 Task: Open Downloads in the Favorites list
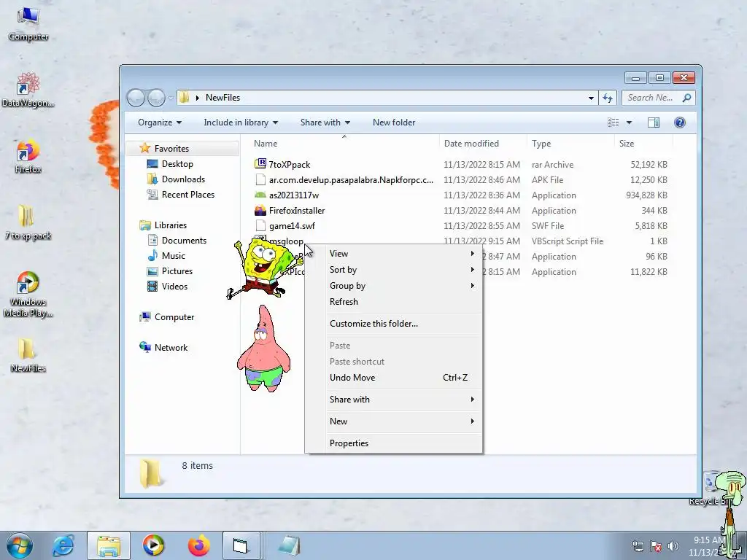183,179
